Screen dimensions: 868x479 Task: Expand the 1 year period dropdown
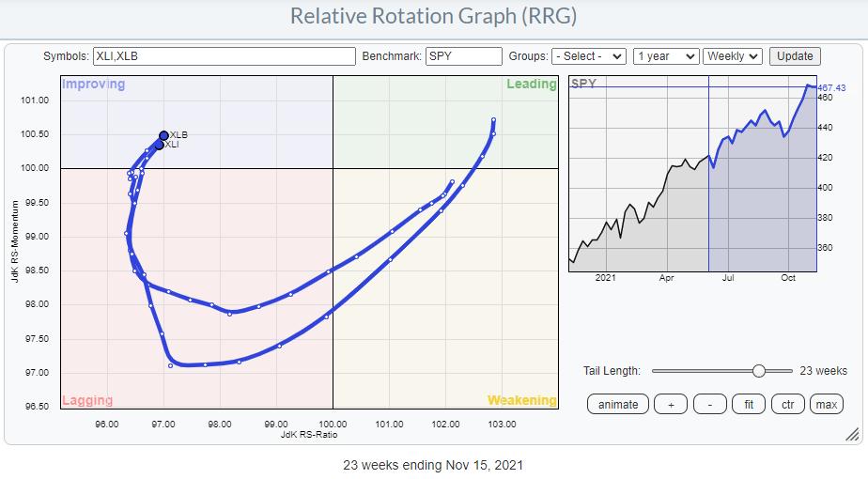point(666,56)
